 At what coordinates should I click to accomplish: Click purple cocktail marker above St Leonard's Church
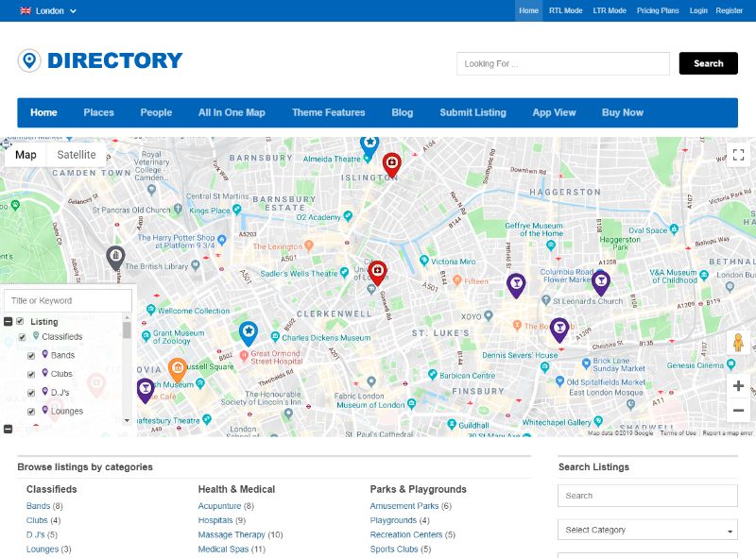(601, 283)
